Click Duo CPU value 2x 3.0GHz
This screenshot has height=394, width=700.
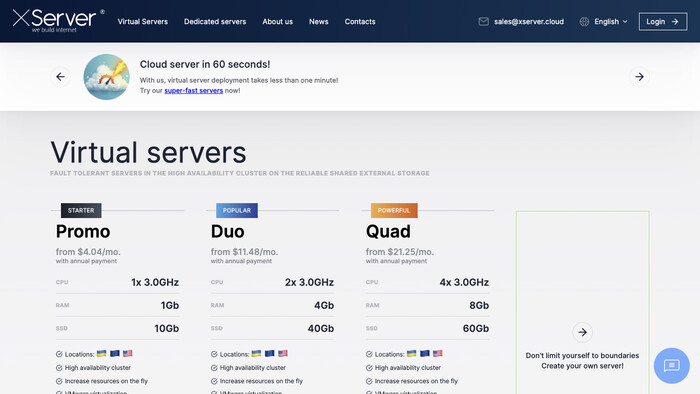(x=309, y=282)
